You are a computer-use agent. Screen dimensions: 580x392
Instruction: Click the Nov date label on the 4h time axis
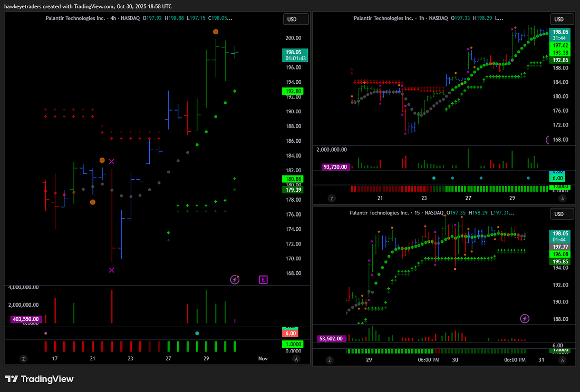coord(263,359)
